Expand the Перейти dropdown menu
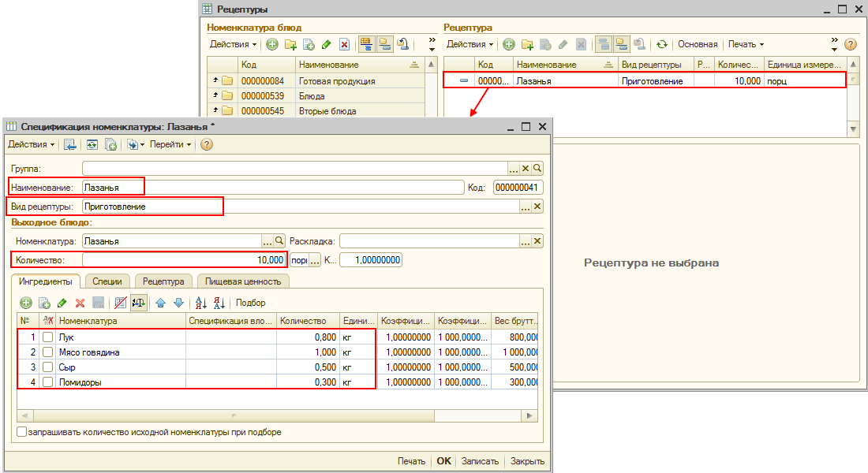Image resolution: width=868 pixels, height=473 pixels. (170, 144)
